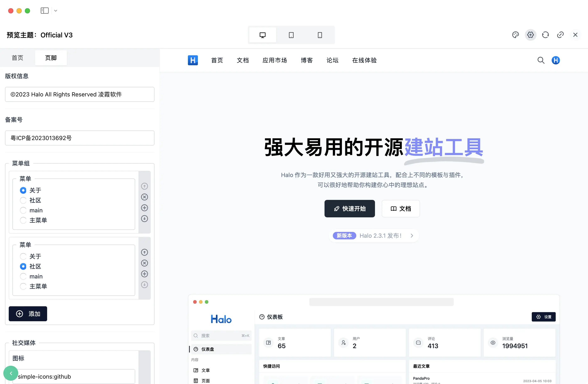The height and width of the screenshot is (384, 588).
Task: Remove the second 菜单 item
Action: 145,263
